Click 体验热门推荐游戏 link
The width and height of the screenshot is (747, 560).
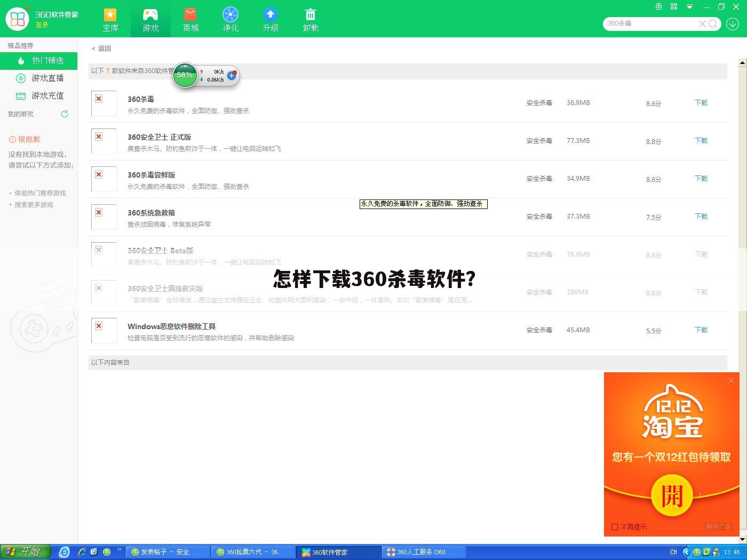(x=40, y=193)
